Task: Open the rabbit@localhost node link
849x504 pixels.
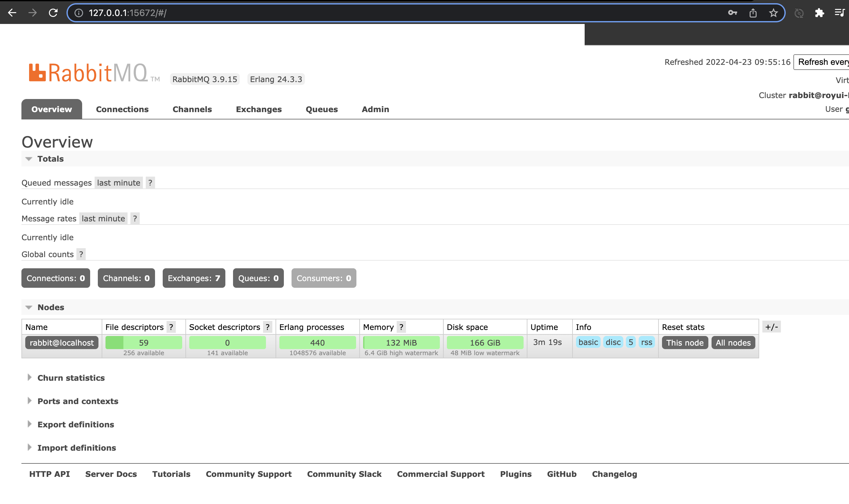Action: click(x=62, y=343)
